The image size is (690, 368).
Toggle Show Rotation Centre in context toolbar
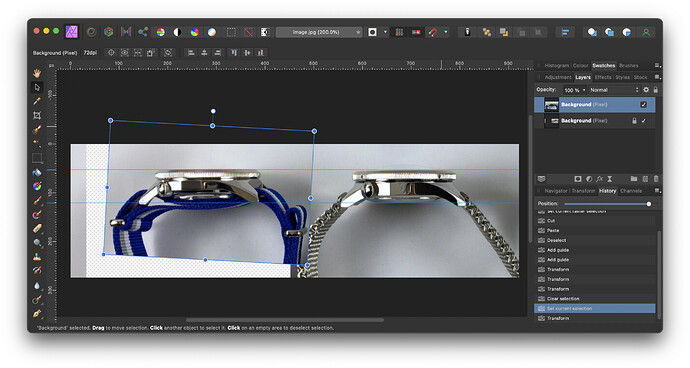pos(111,53)
